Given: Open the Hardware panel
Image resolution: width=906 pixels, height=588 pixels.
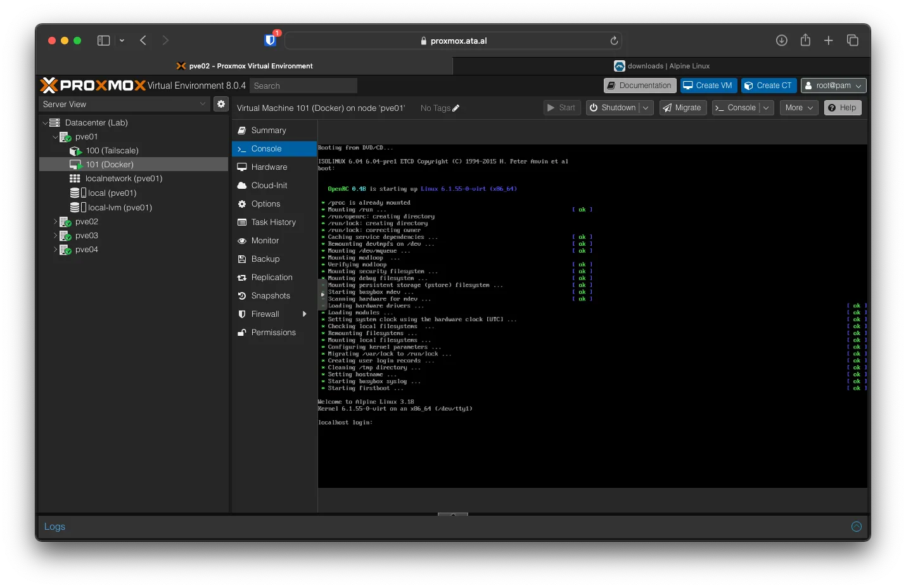Looking at the screenshot, I should click(x=274, y=167).
